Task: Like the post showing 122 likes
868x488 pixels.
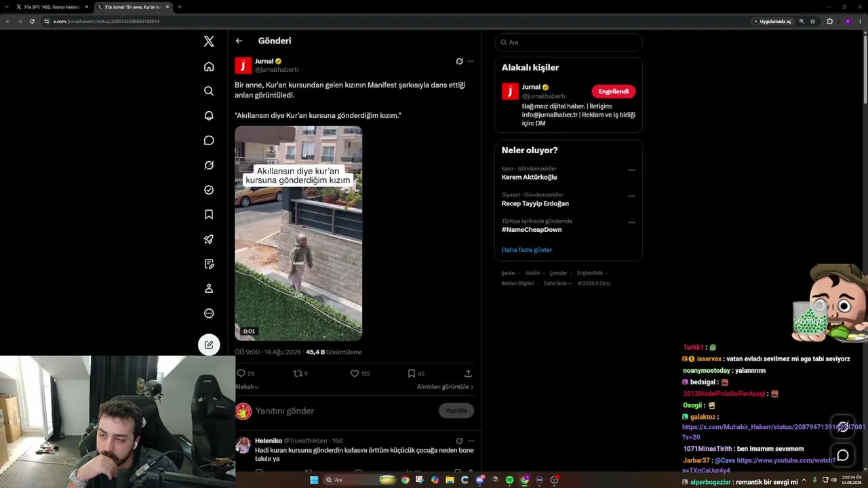Action: 354,373
